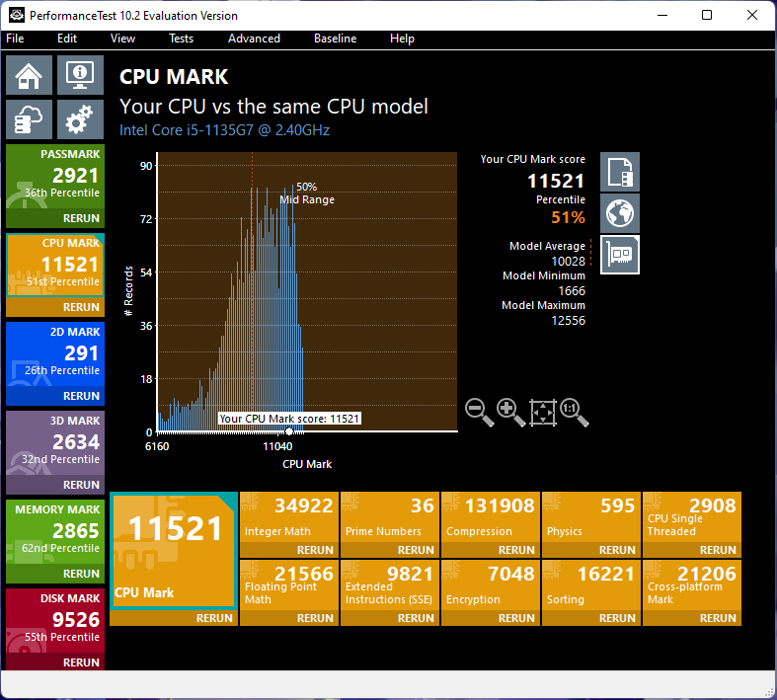The height and width of the screenshot is (700, 777).
Task: Select the Cross-platform Mark 21206 tile
Action: [692, 585]
